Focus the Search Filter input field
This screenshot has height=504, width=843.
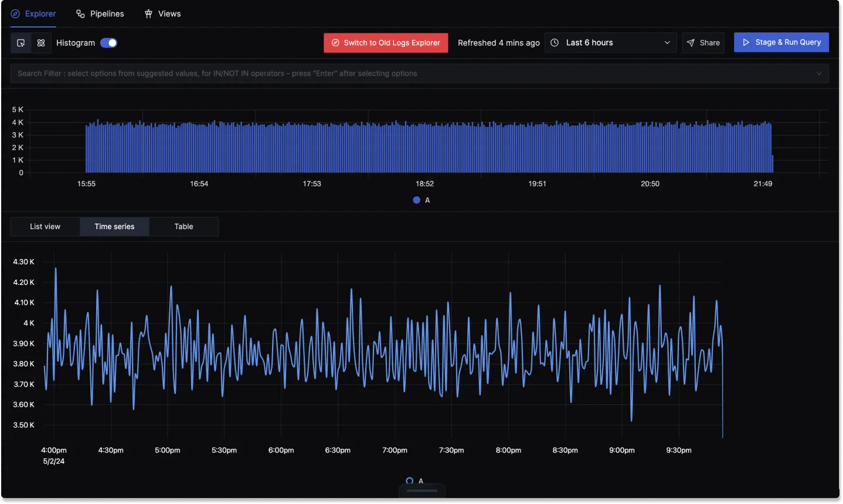420,73
